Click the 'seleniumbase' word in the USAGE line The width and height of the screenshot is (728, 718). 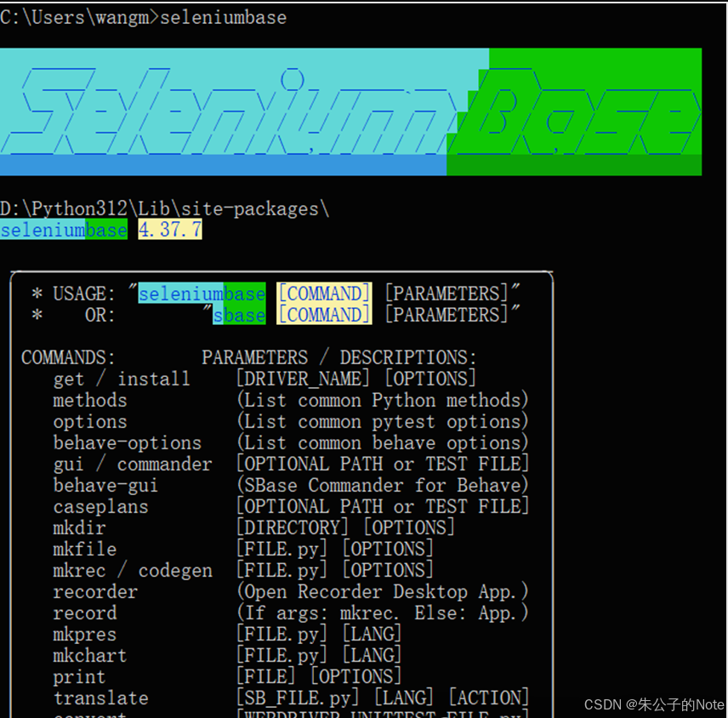click(x=202, y=293)
